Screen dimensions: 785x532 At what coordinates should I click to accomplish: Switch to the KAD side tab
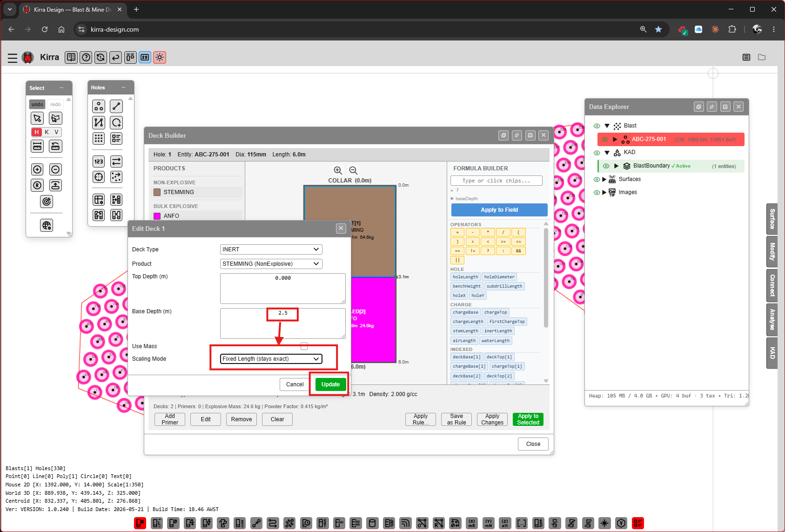pos(772,353)
